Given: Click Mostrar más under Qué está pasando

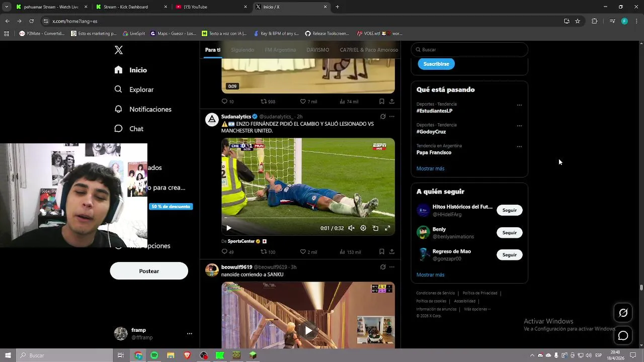Looking at the screenshot, I should tap(430, 168).
